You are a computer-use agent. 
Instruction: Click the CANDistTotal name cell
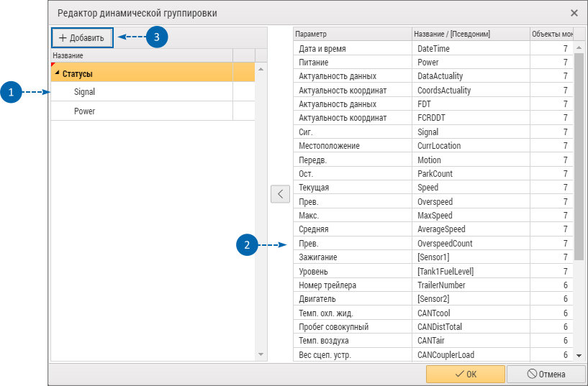tap(471, 327)
